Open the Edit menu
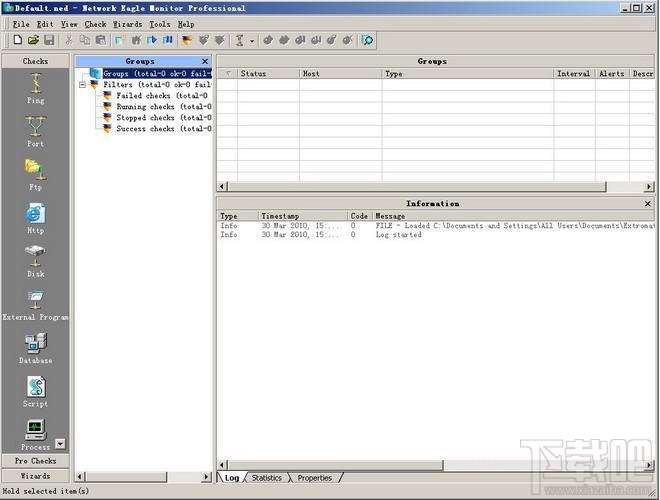This screenshot has height=500, width=660. (45, 24)
